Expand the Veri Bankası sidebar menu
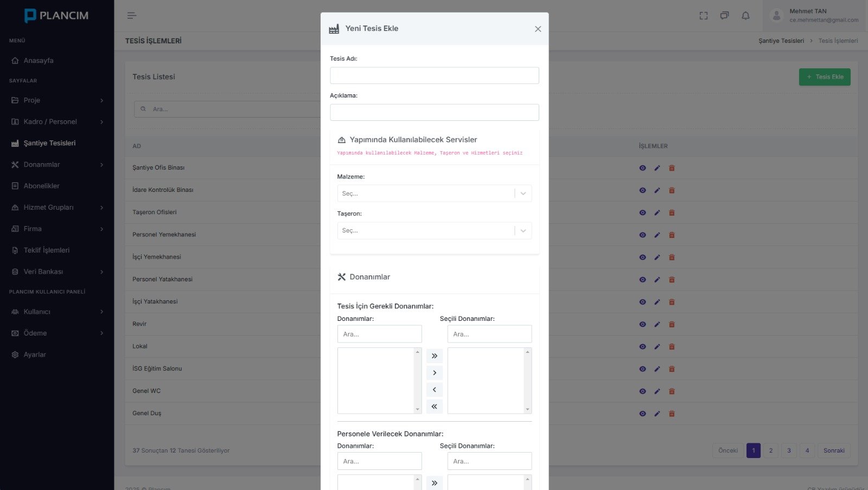Viewport: 868px width, 490px height. pos(57,272)
